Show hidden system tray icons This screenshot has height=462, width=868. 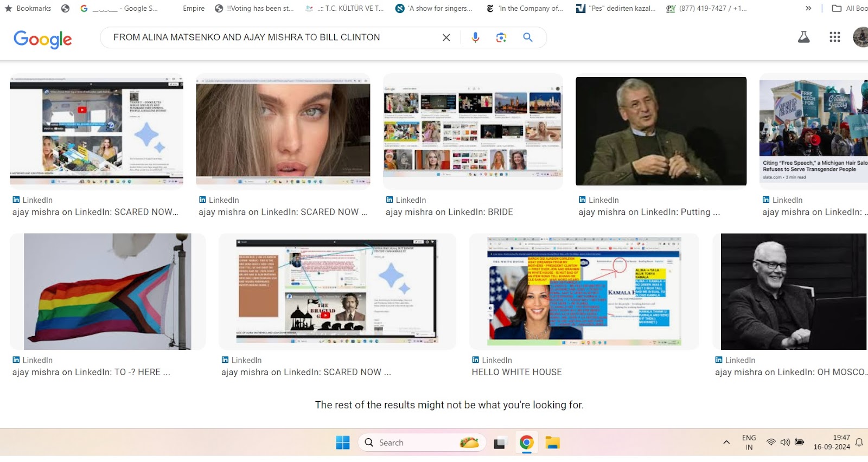pos(726,442)
